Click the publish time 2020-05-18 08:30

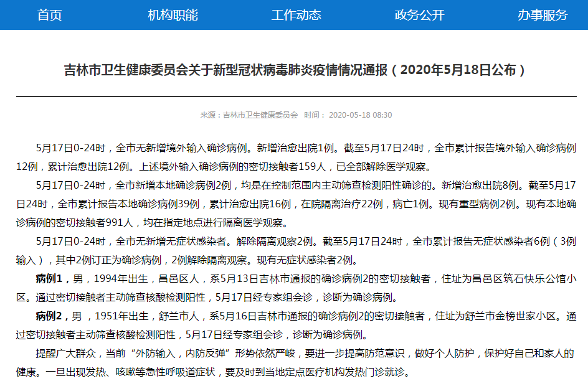[361, 115]
